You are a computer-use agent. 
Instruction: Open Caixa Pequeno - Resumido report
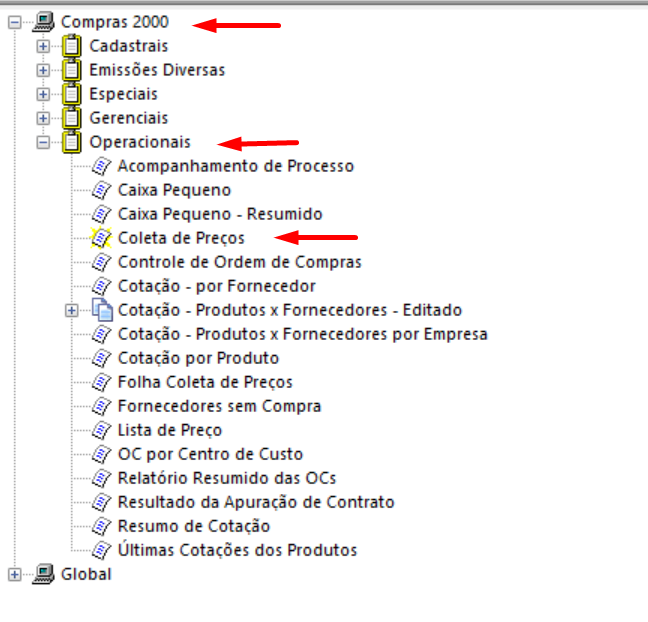(220, 214)
